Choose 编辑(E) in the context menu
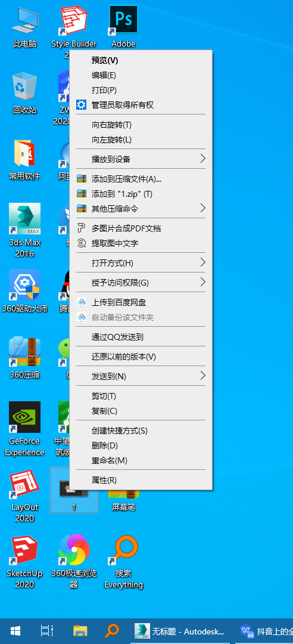This screenshot has height=644, width=293. point(141,75)
